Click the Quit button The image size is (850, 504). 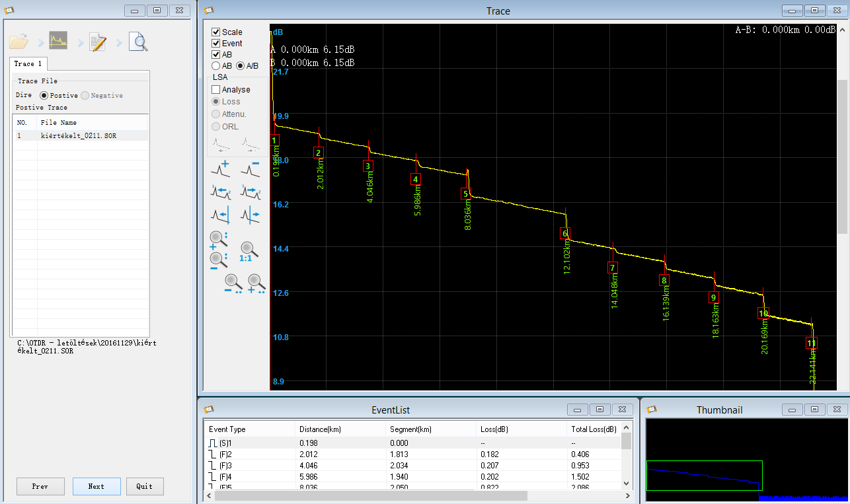coord(145,486)
